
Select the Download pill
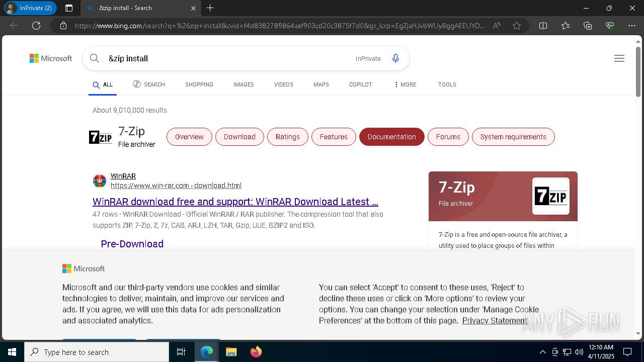[239, 137]
